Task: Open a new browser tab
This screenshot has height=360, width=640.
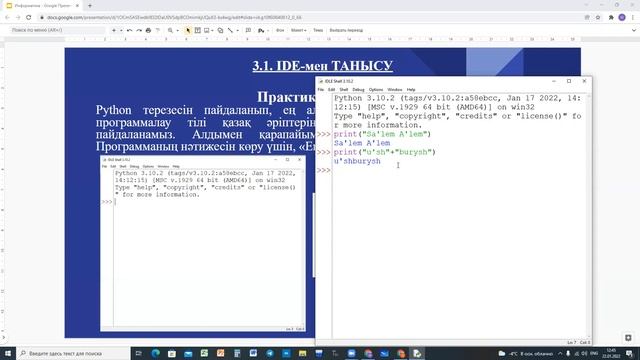Action: 90,6
